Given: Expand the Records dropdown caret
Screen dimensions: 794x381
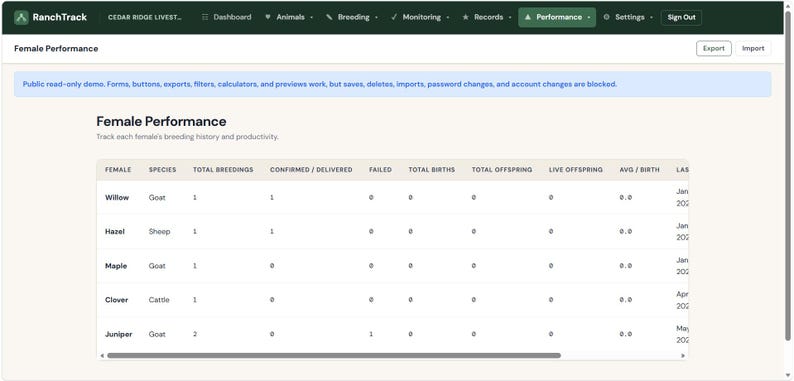Looking at the screenshot, I should tap(510, 17).
